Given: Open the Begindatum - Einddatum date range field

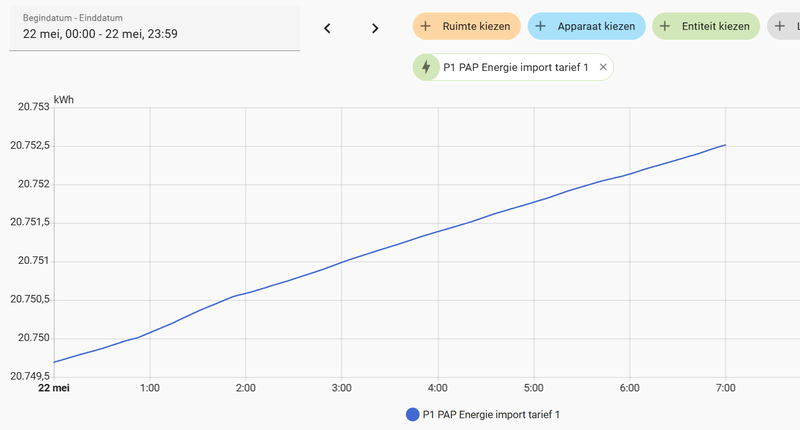Looking at the screenshot, I should (154, 28).
